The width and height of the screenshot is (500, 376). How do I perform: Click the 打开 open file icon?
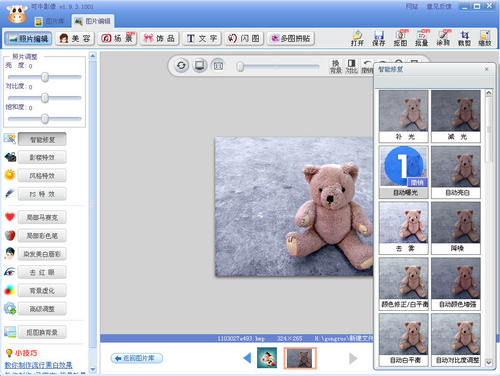tap(357, 38)
